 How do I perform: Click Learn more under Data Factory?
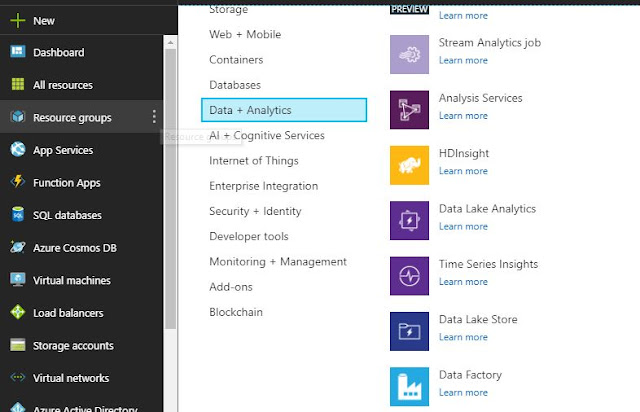463,392
